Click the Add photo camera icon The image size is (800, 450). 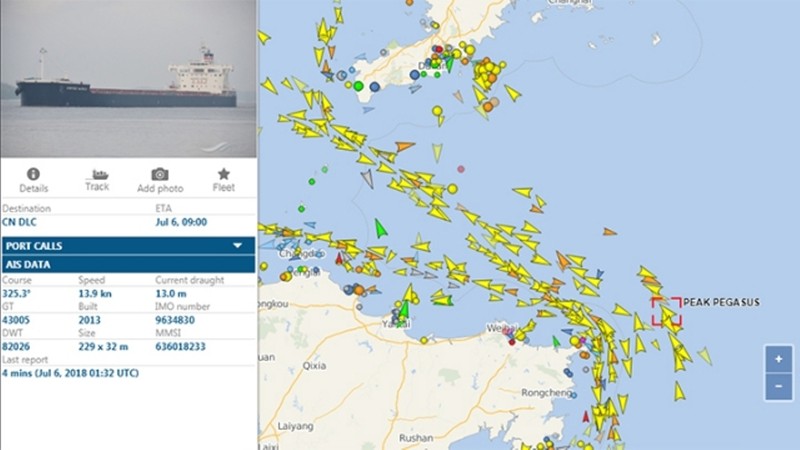click(x=160, y=174)
